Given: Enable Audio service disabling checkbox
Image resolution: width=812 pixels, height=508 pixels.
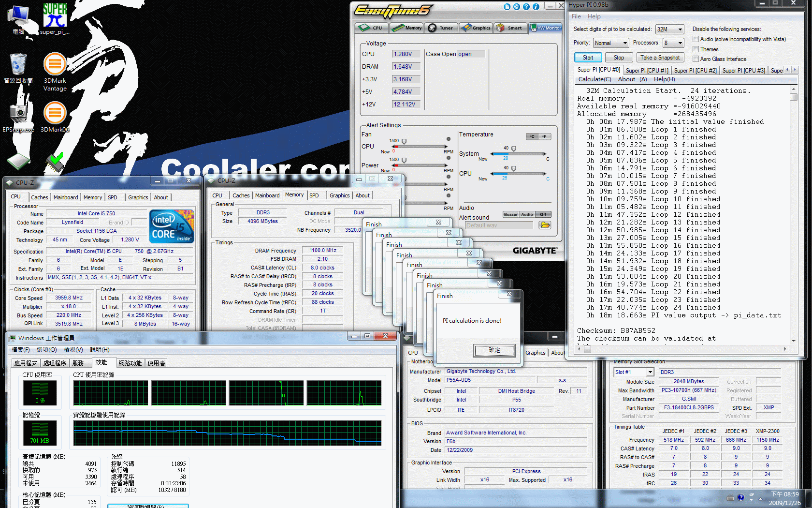Looking at the screenshot, I should pos(696,39).
